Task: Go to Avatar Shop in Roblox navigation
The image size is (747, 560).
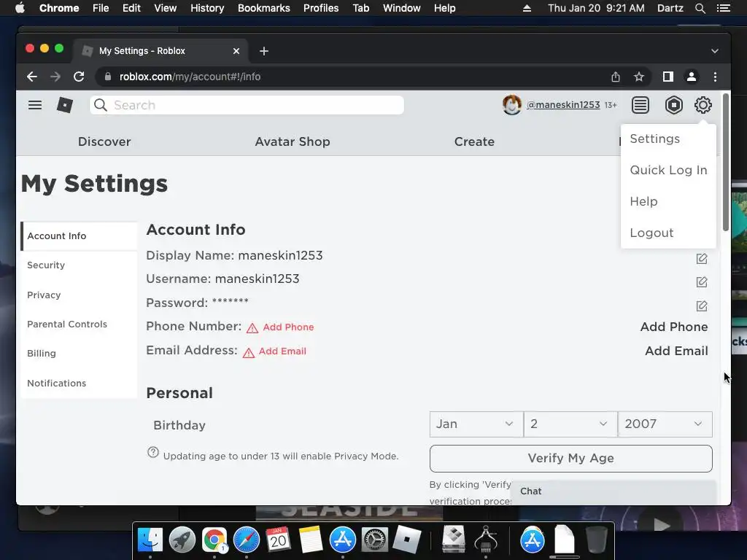Action: [x=293, y=142]
